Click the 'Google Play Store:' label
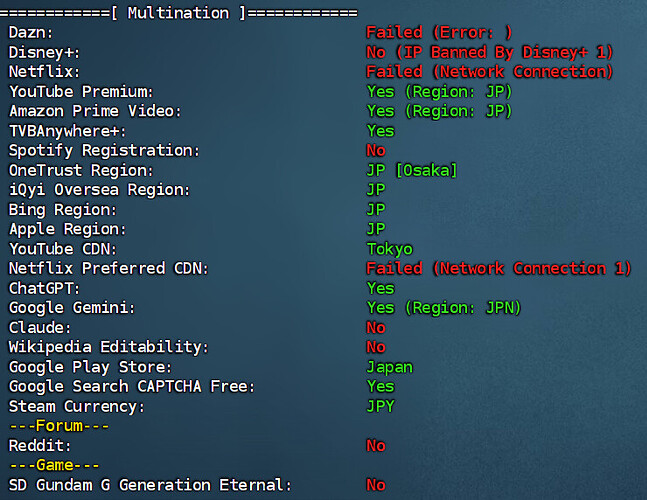 [x=90, y=367]
